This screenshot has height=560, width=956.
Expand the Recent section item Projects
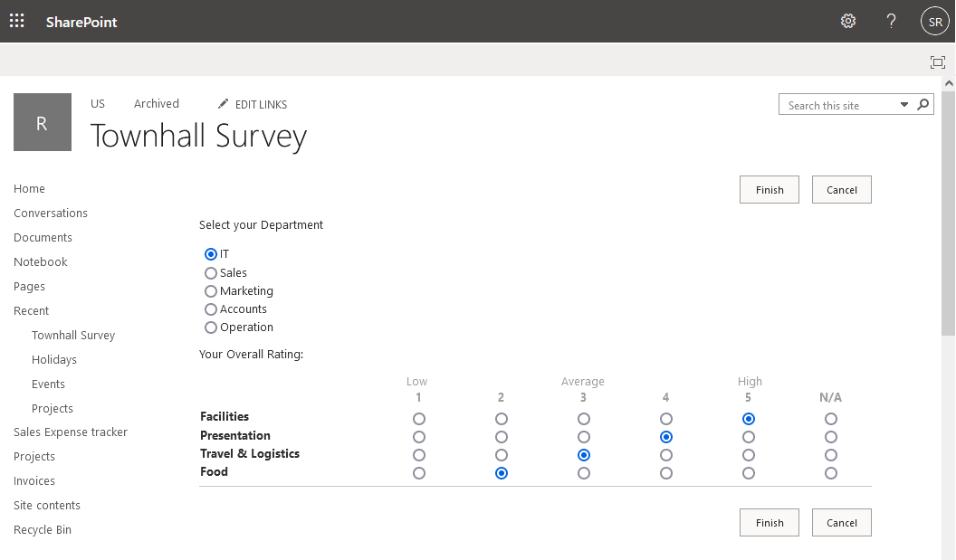pos(53,408)
